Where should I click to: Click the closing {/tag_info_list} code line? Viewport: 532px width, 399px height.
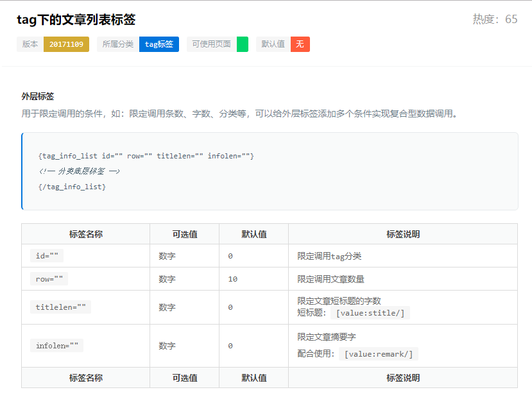pos(72,187)
